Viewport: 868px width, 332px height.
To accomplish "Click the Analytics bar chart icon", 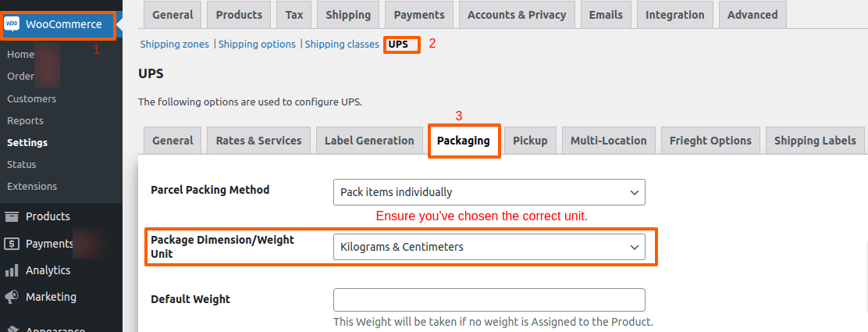I will (12, 270).
